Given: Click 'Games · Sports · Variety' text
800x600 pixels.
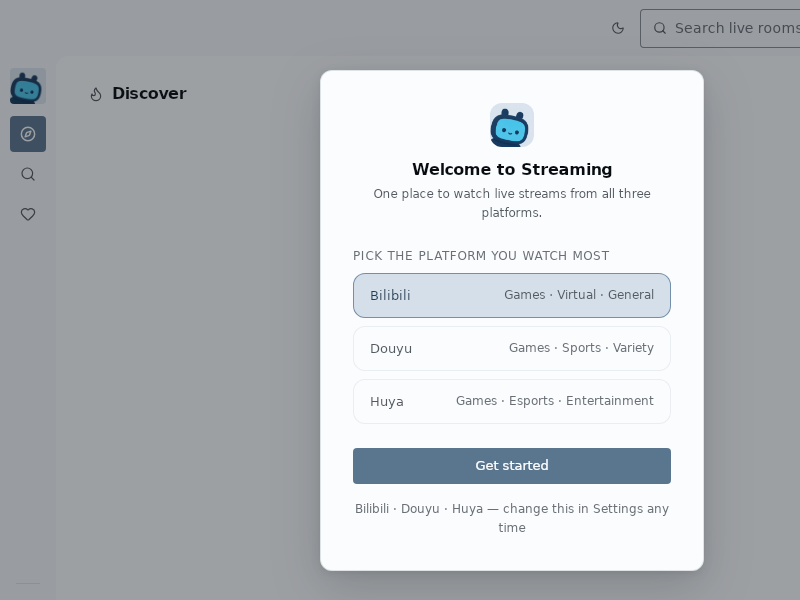Looking at the screenshot, I should coord(581,348).
